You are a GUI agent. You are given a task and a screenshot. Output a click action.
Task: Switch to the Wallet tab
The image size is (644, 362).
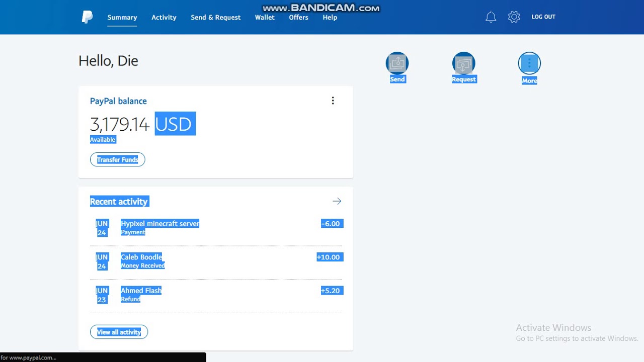click(265, 17)
